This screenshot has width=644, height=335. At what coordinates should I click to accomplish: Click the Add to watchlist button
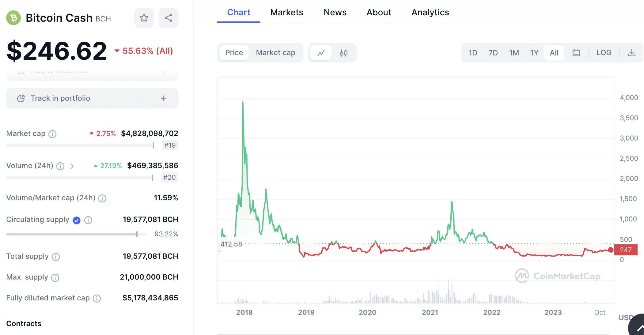pyautogui.click(x=92, y=72)
